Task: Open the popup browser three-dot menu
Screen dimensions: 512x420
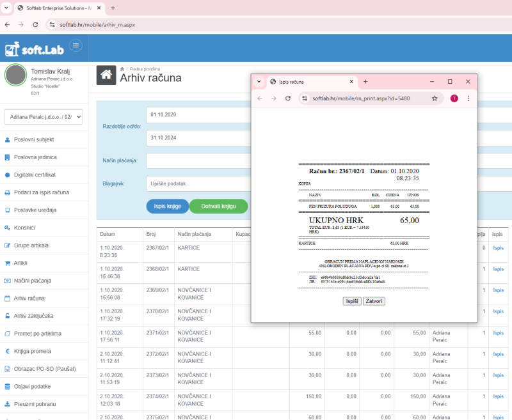Action: (468, 98)
